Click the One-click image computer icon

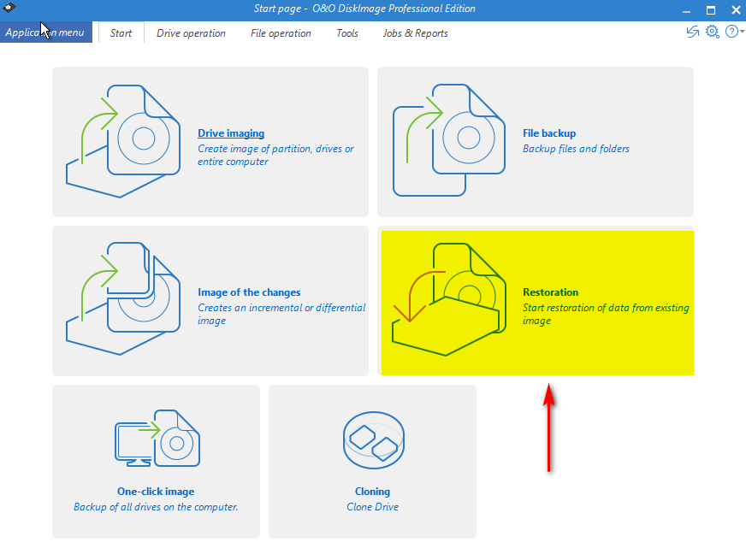click(x=157, y=439)
